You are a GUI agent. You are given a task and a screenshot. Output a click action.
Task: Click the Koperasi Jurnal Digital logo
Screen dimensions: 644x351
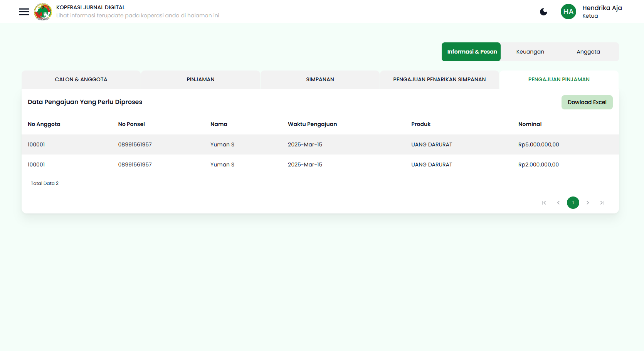pyautogui.click(x=43, y=12)
